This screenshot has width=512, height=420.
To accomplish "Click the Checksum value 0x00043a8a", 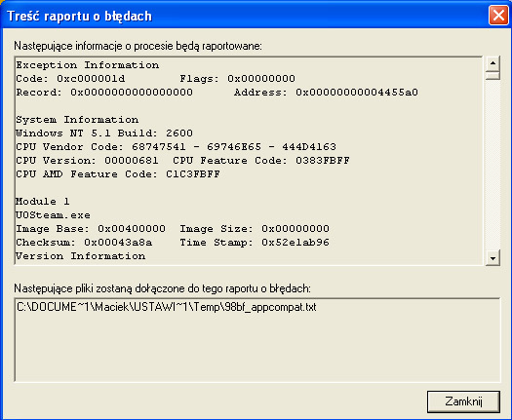I will [x=118, y=243].
